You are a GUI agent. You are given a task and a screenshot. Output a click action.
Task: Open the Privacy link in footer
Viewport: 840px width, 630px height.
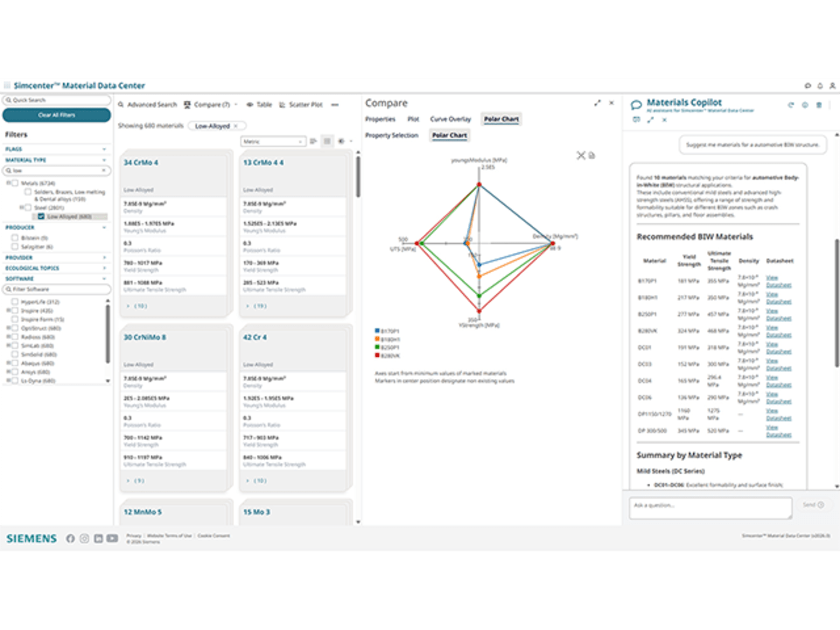pyautogui.click(x=133, y=536)
